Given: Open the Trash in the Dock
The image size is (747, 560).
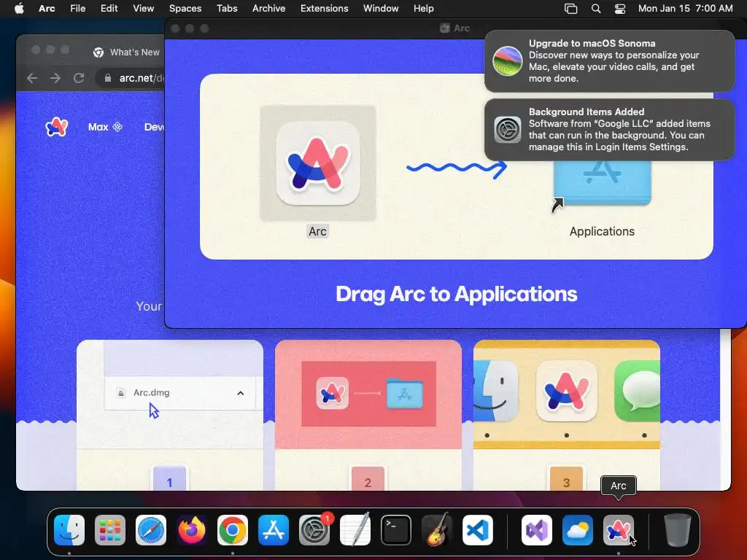Looking at the screenshot, I should click(678, 530).
